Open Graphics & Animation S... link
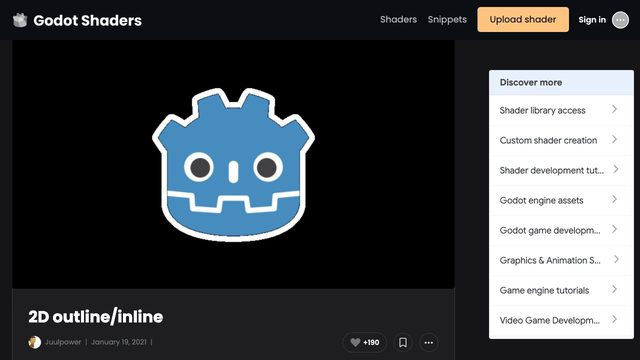Image resolution: width=640 pixels, height=360 pixels. click(x=550, y=260)
